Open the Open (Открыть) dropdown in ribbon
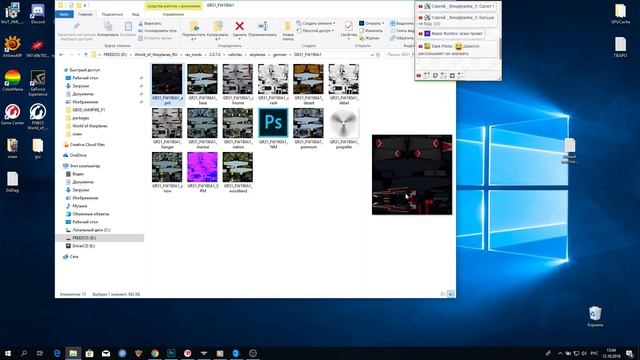This screenshot has width=640, height=360. coord(371,23)
